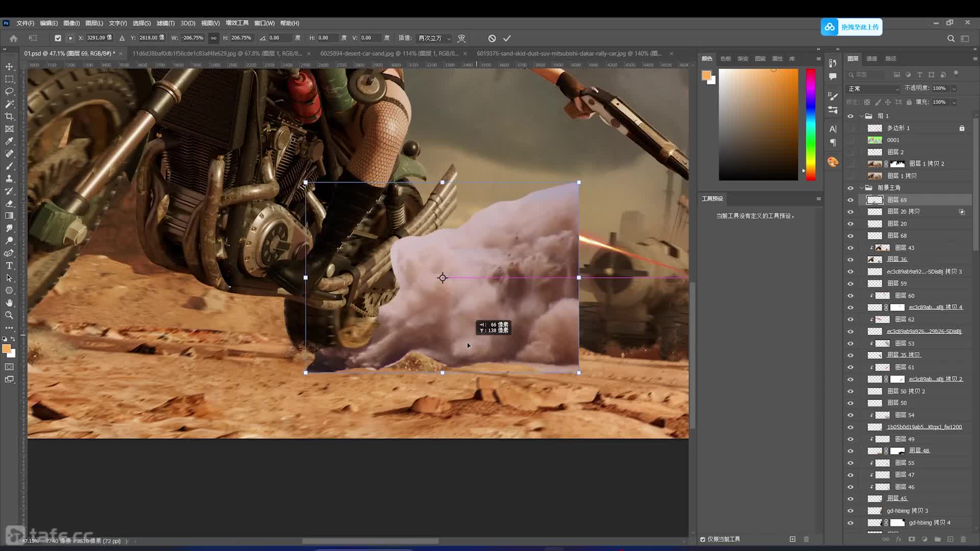Open the 不透明度 opacity dropdown arrow
This screenshot has width=980, height=551.
953,89
